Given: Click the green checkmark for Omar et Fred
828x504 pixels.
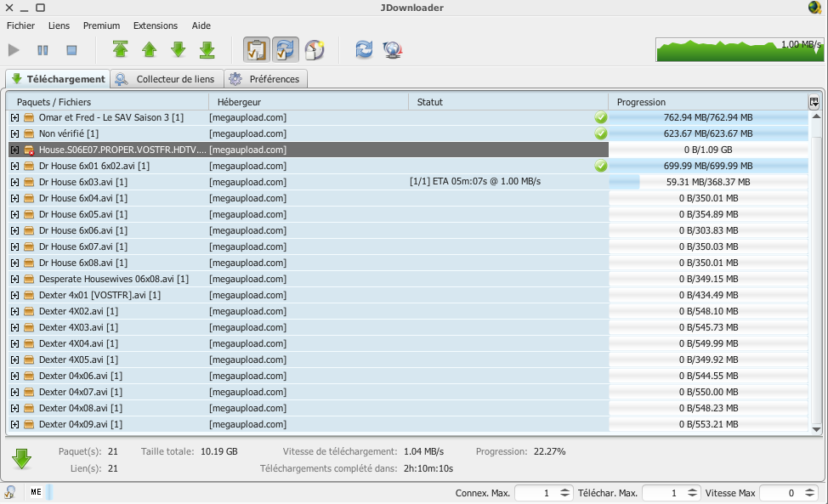Looking at the screenshot, I should (601, 117).
